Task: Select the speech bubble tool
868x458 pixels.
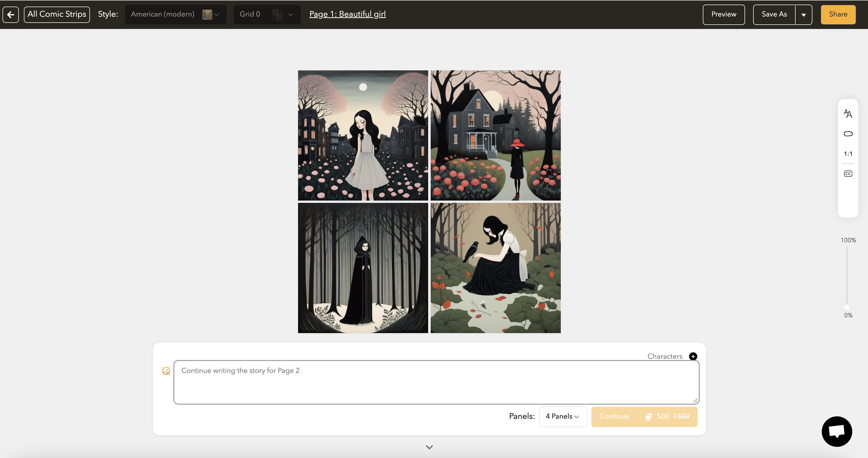Action: click(848, 134)
